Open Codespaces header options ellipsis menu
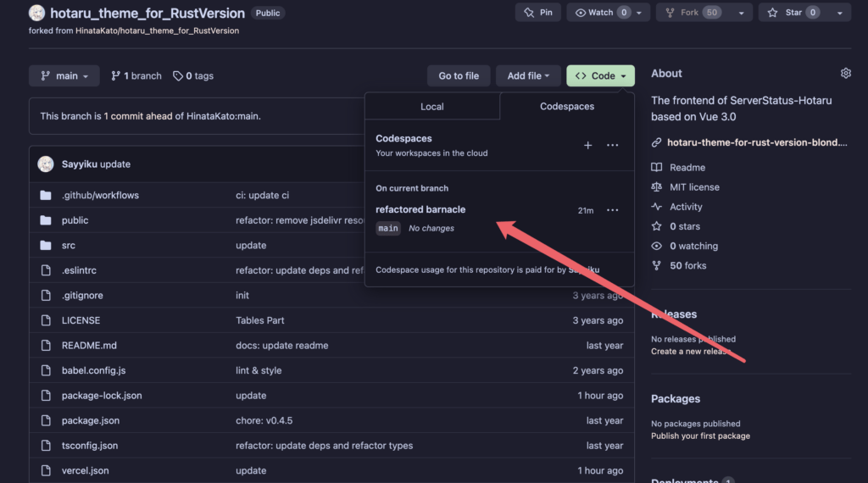 point(612,145)
